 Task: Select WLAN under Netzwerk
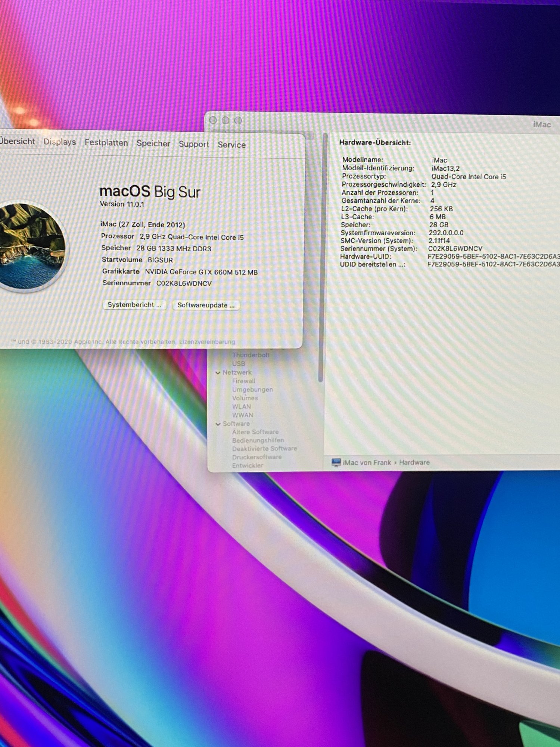242,407
